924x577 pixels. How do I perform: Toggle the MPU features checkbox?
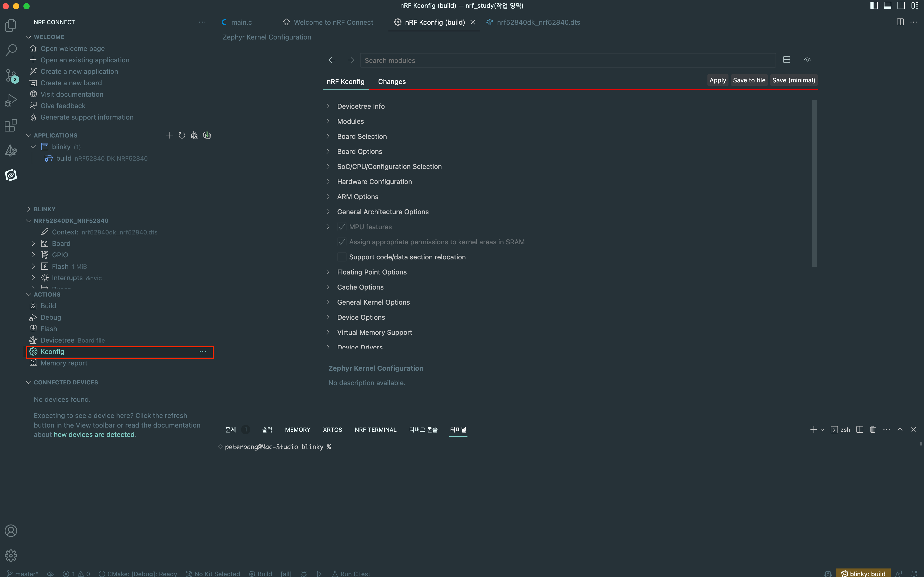tap(342, 227)
